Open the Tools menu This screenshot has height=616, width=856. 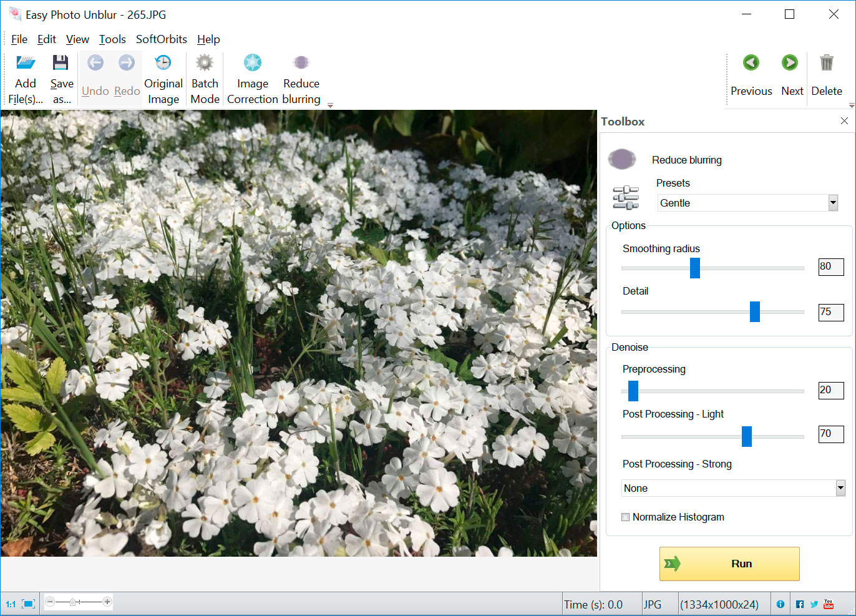(112, 39)
